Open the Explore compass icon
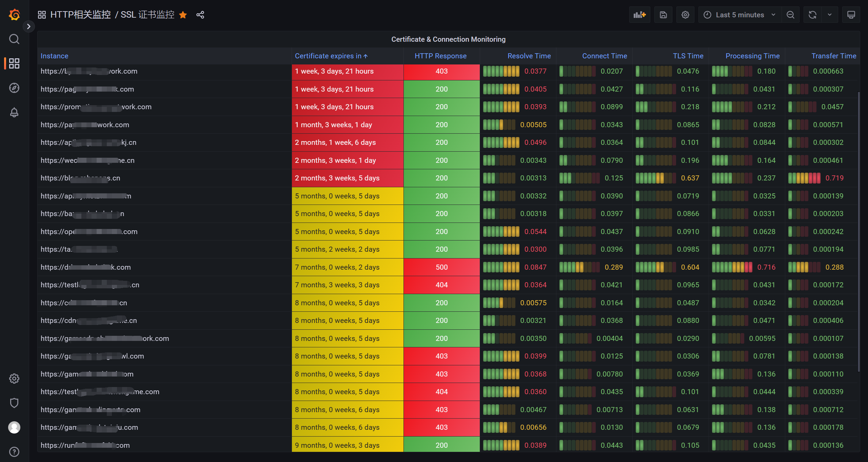Viewport: 868px width, 462px height. tap(14, 88)
